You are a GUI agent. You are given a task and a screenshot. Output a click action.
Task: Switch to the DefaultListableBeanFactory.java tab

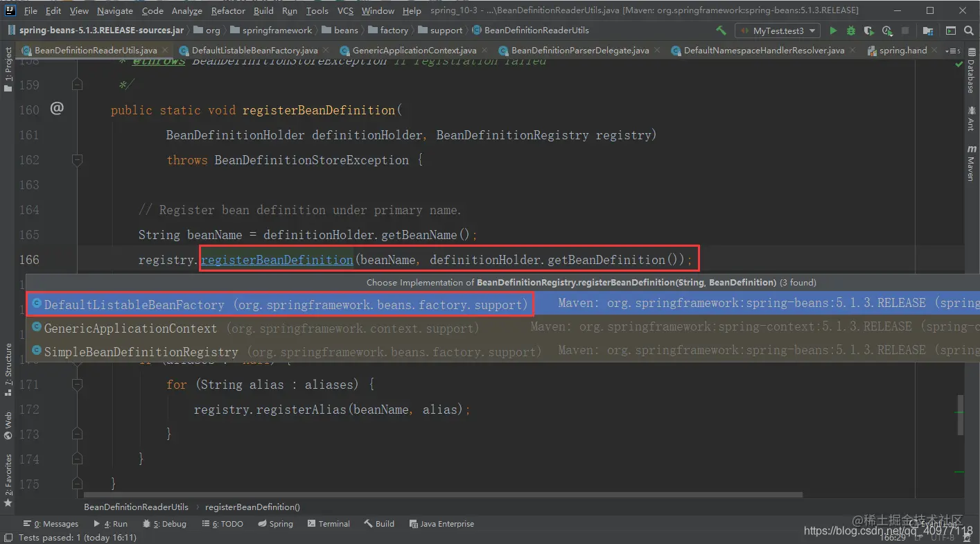tap(254, 51)
